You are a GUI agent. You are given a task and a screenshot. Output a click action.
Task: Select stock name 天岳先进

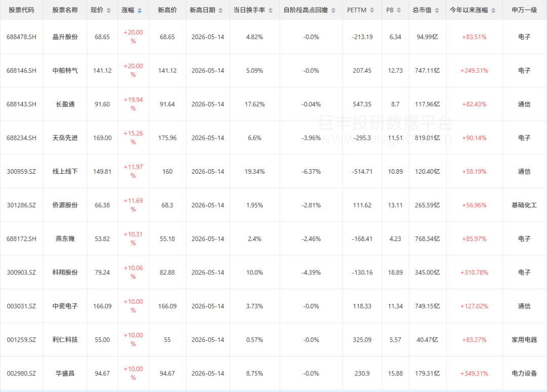65,138
